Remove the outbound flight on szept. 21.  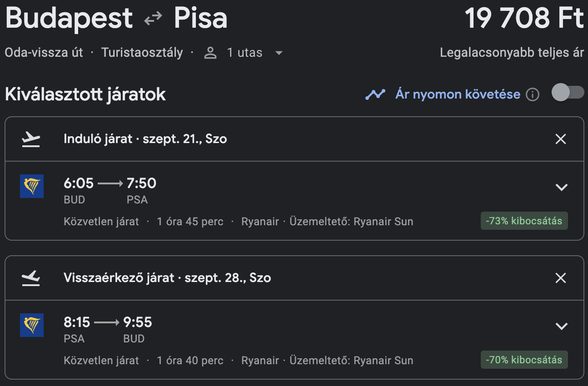pos(561,139)
